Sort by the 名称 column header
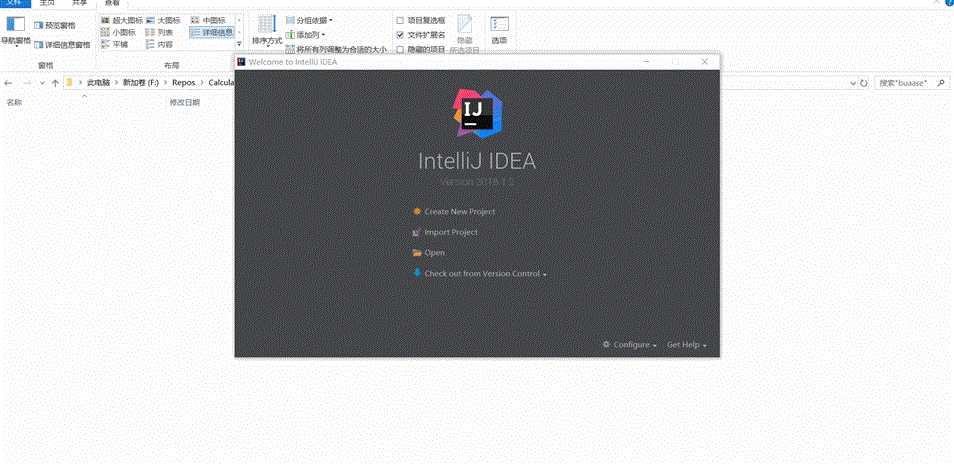Image resolution: width=954 pixels, height=465 pixels. click(14, 103)
